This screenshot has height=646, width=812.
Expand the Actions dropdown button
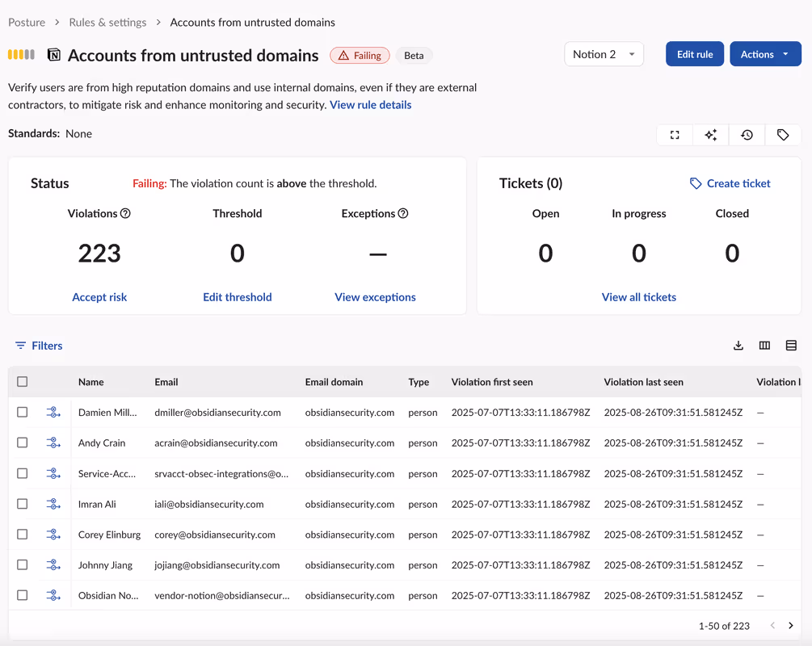(x=765, y=54)
